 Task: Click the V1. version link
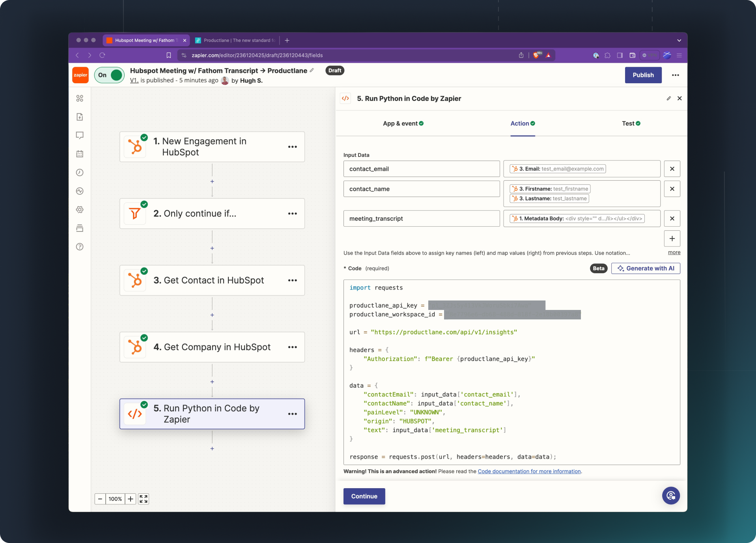[x=134, y=80]
